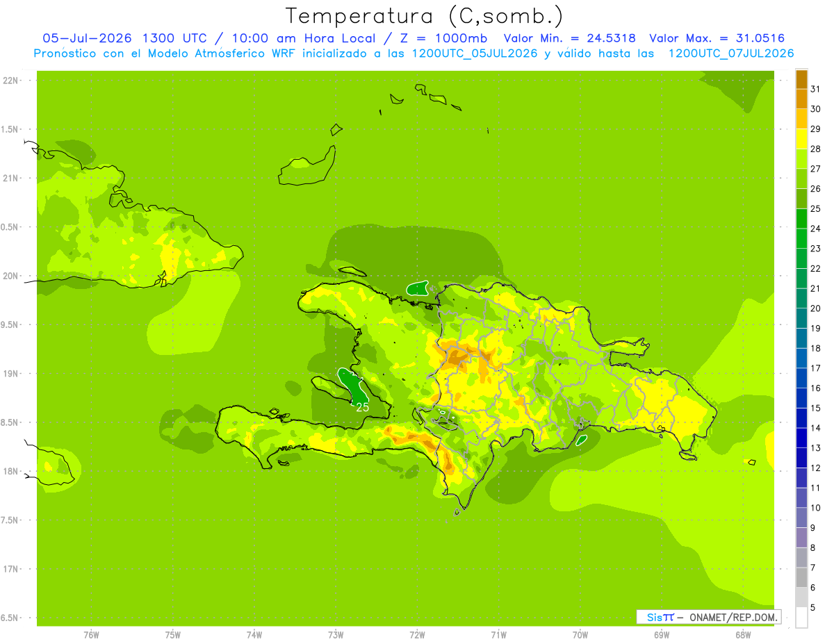Screen dimensions: 834x644
Task: Select the '69W' longitude label
Action: pyautogui.click(x=662, y=636)
